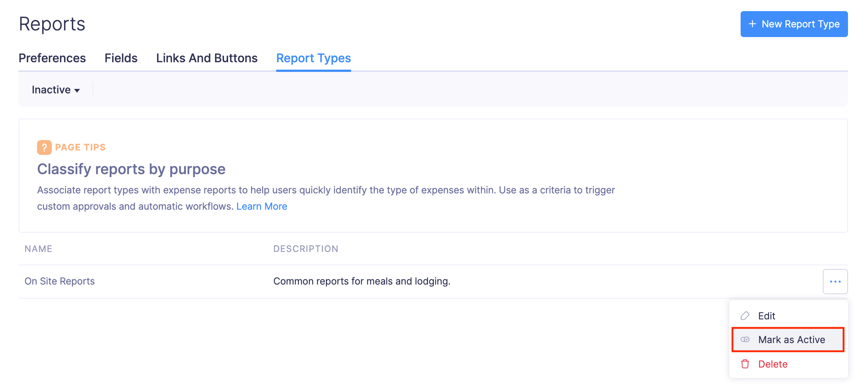Click the Inactive dropdown arrow
868x392 pixels.
[x=77, y=90]
